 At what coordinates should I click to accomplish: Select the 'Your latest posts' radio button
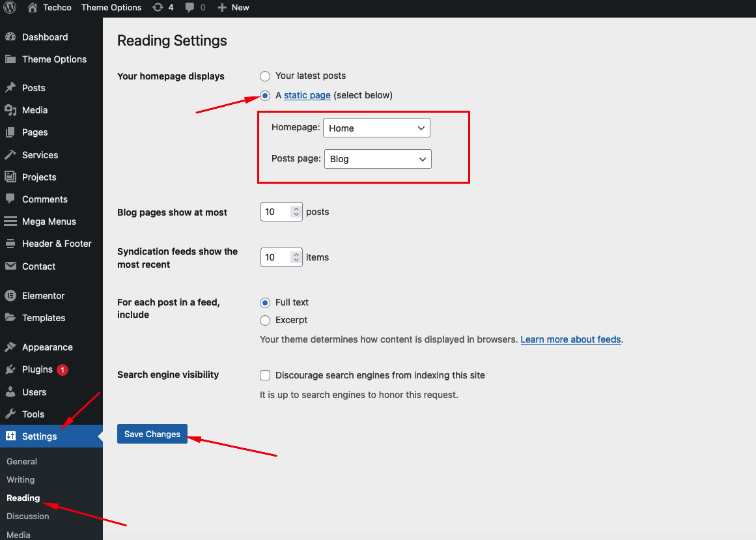tap(265, 76)
